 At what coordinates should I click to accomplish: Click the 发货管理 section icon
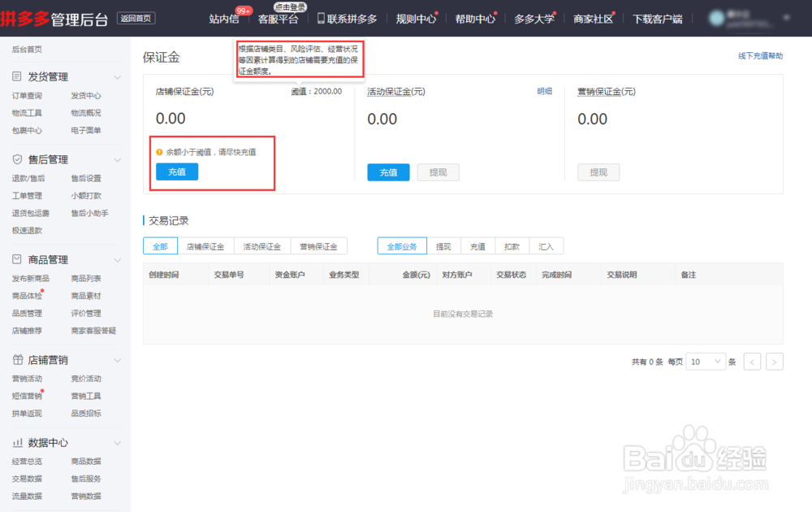coord(16,76)
